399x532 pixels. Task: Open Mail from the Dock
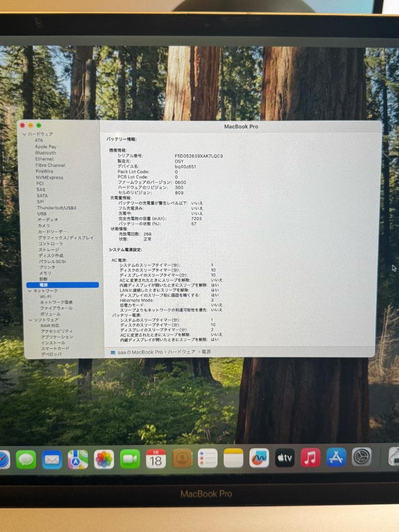click(x=52, y=458)
